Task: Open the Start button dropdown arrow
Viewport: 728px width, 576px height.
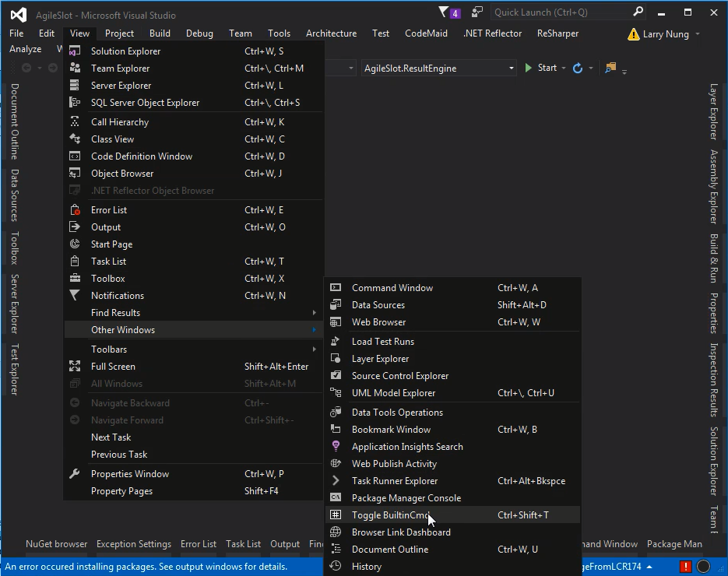Action: coord(564,68)
